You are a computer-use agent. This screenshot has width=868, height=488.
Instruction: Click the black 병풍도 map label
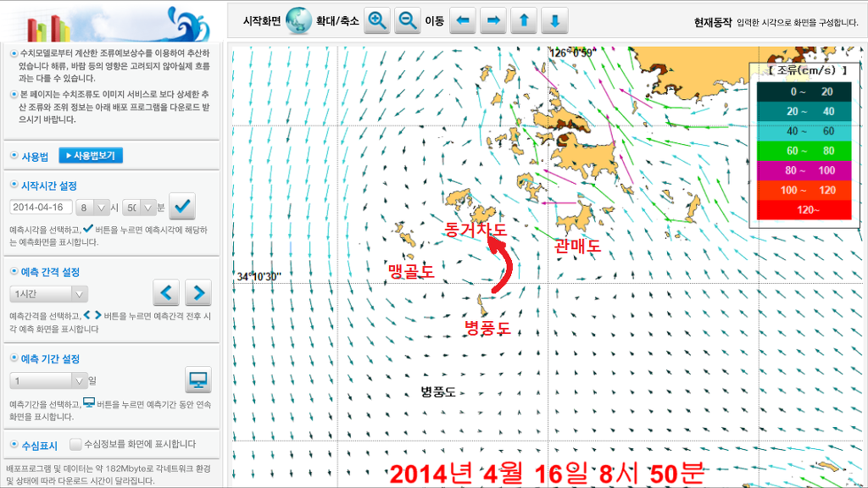click(x=438, y=392)
